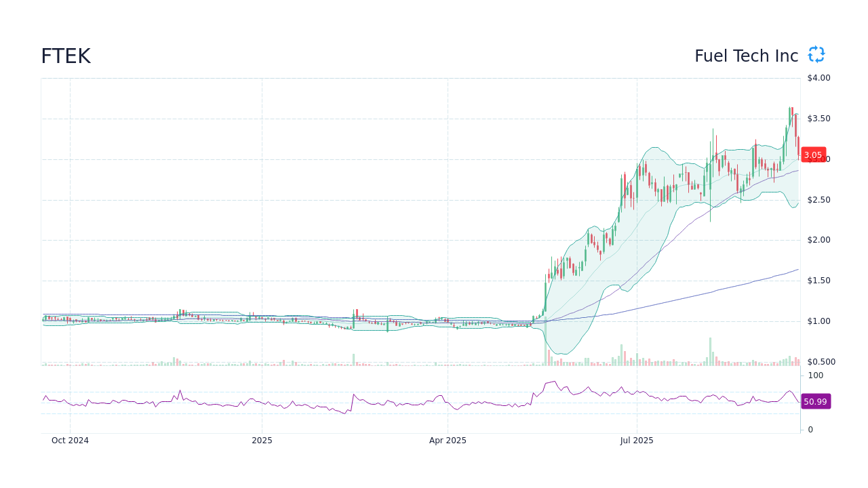Expand the Oct 2024 time period
This screenshot has height=488, width=868.
click(x=70, y=441)
